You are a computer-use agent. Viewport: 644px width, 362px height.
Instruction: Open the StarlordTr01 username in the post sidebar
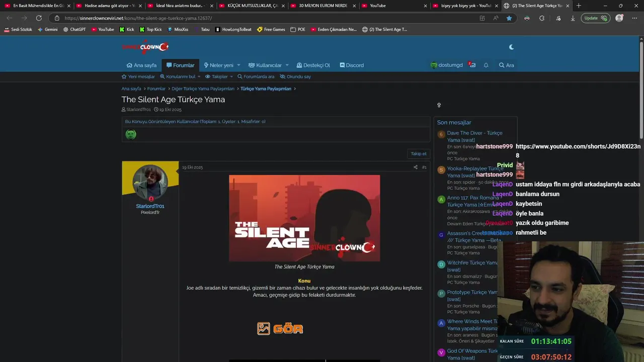tap(150, 206)
